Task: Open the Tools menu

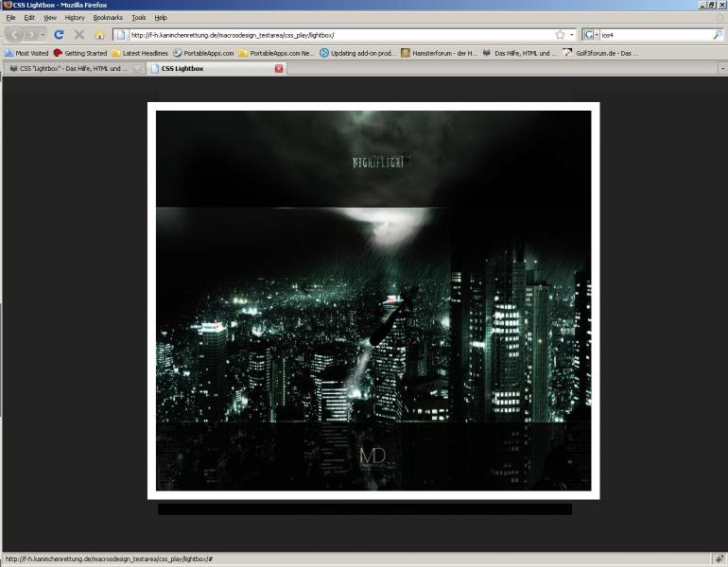Action: (x=139, y=17)
